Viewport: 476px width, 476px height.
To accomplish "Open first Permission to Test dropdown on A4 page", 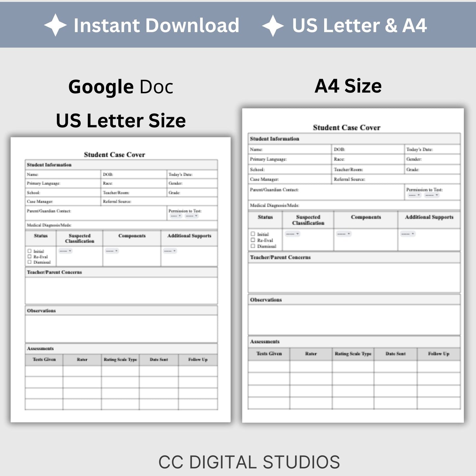I will (x=414, y=195).
